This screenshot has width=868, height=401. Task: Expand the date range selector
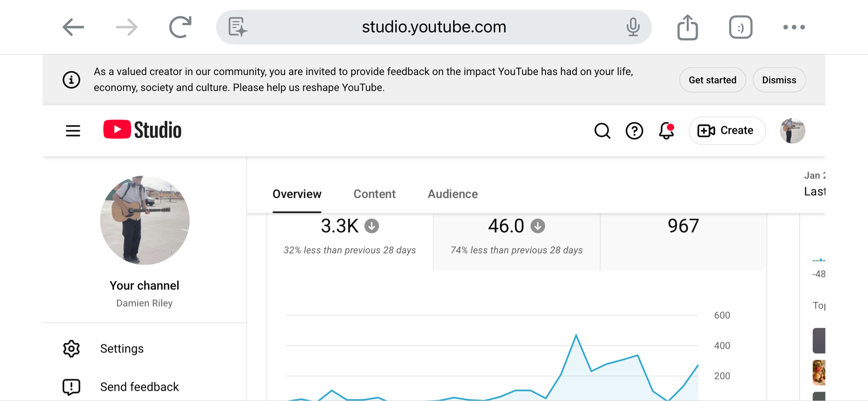(x=814, y=184)
